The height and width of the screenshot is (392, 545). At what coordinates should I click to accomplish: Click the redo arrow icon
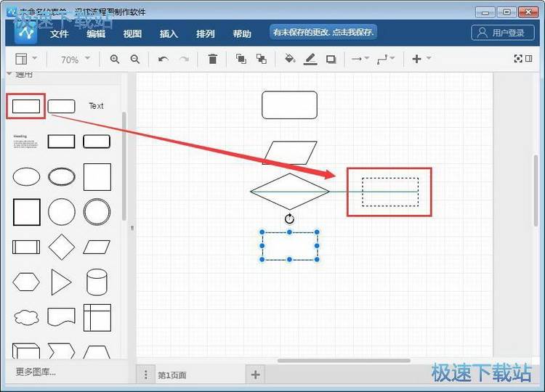[185, 59]
